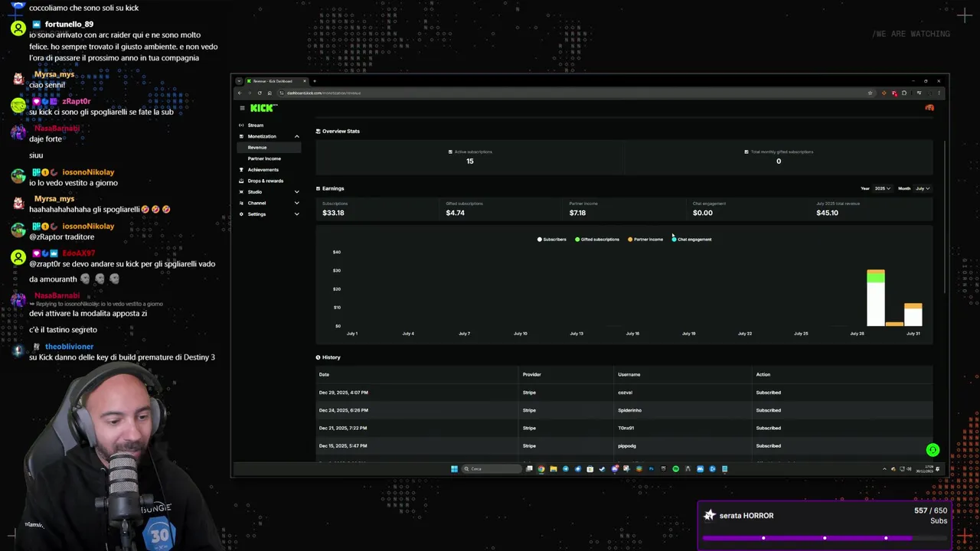Open the tab search dropdown arrow
Image resolution: width=980 pixels, height=551 pixels.
click(x=239, y=81)
